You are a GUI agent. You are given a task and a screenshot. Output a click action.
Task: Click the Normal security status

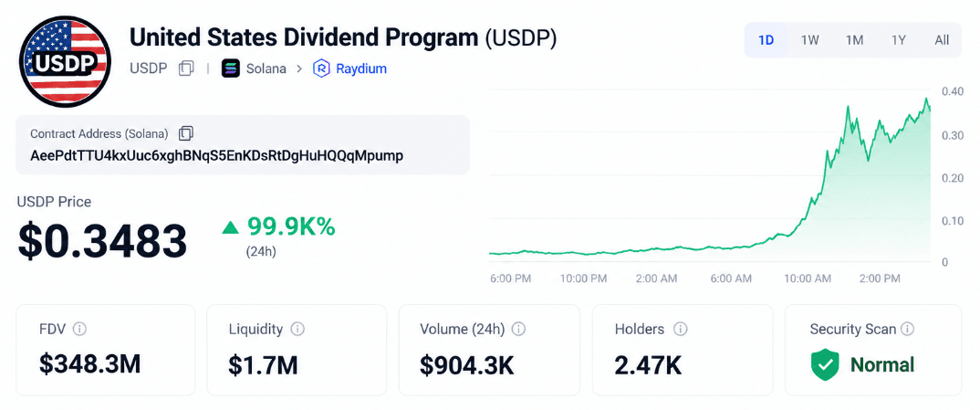pos(882,365)
